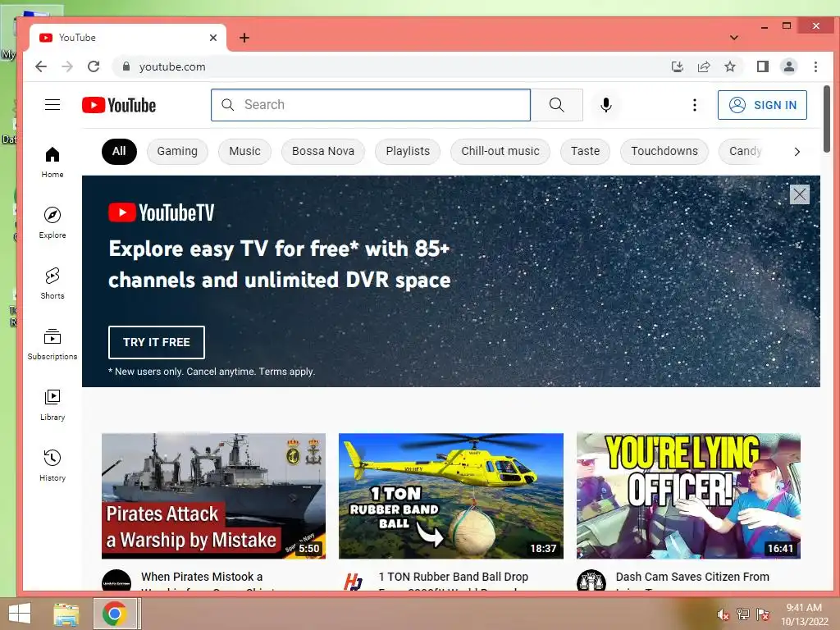
Task: Toggle the browser side panel icon
Action: (763, 66)
